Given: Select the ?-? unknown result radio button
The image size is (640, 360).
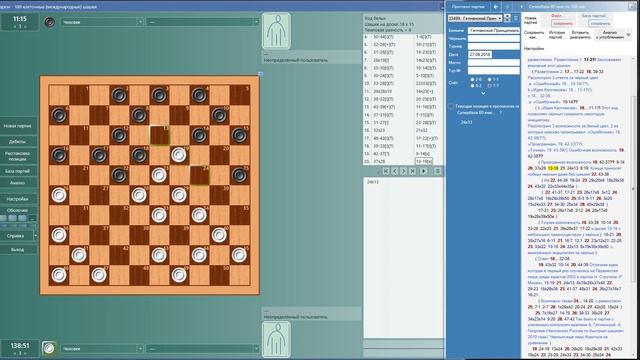Looking at the screenshot, I should (490, 86).
